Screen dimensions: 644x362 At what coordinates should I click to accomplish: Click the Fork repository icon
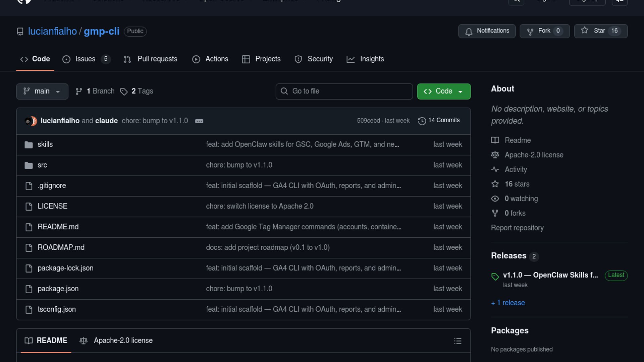530,32
